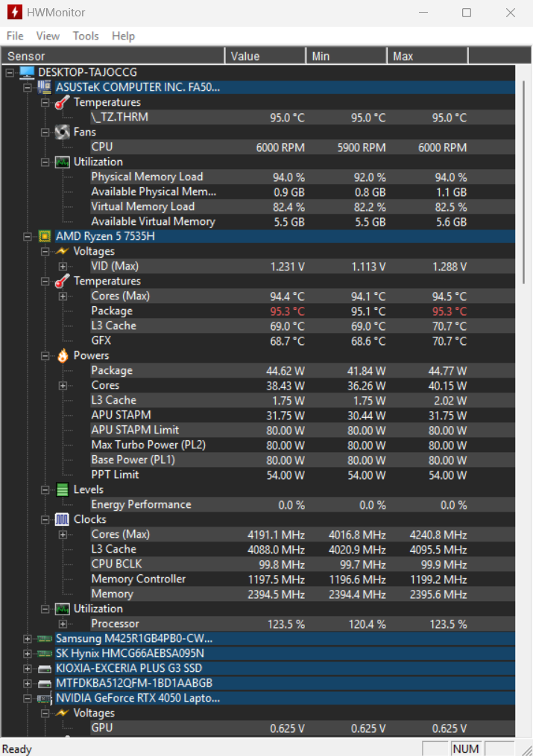Select the Physical Memory Load row

303,177
